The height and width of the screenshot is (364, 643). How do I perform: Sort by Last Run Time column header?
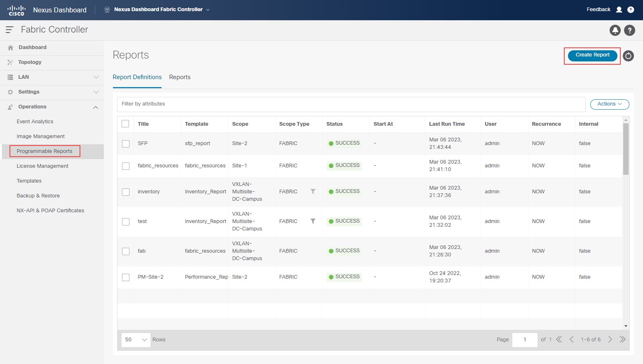pos(447,124)
